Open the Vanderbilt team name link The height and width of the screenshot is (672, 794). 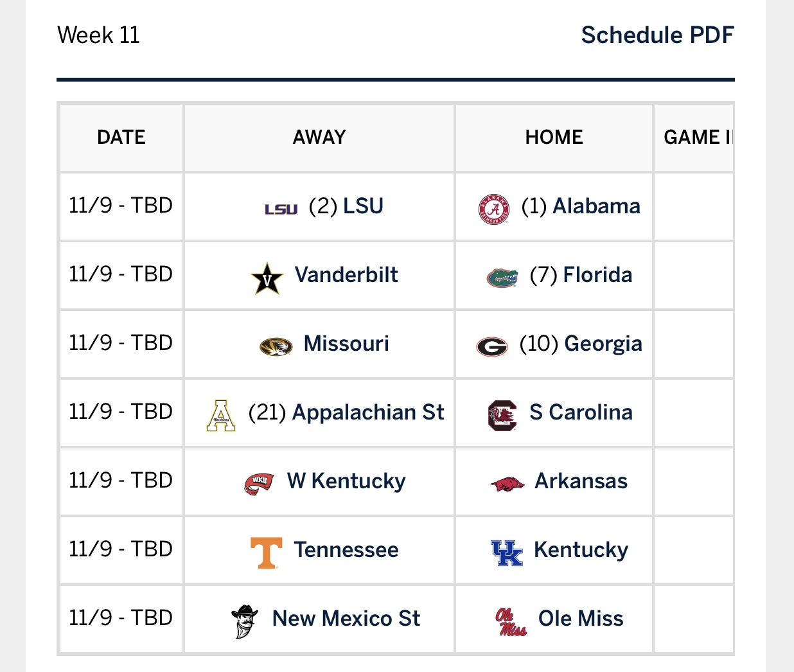tap(346, 275)
